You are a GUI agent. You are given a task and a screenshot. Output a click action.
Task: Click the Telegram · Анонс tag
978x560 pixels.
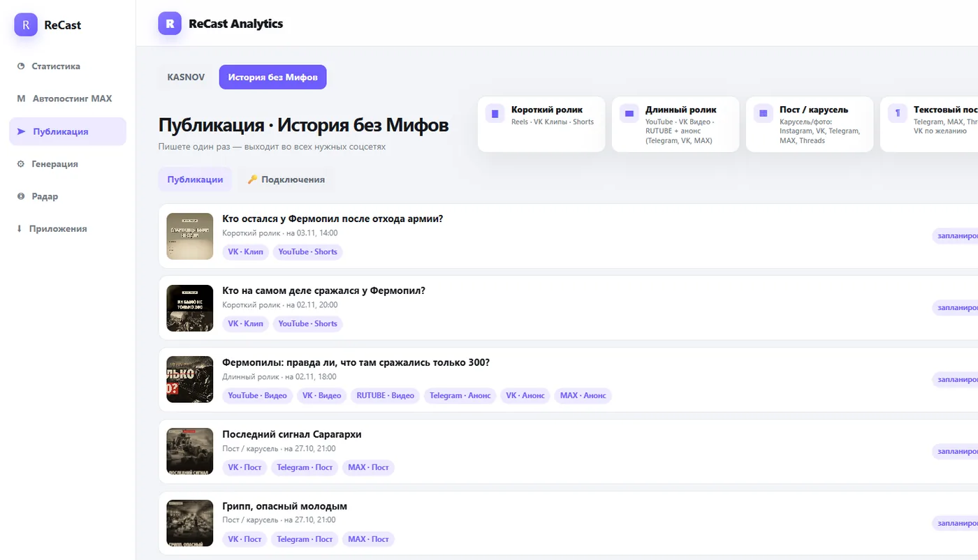pyautogui.click(x=460, y=395)
